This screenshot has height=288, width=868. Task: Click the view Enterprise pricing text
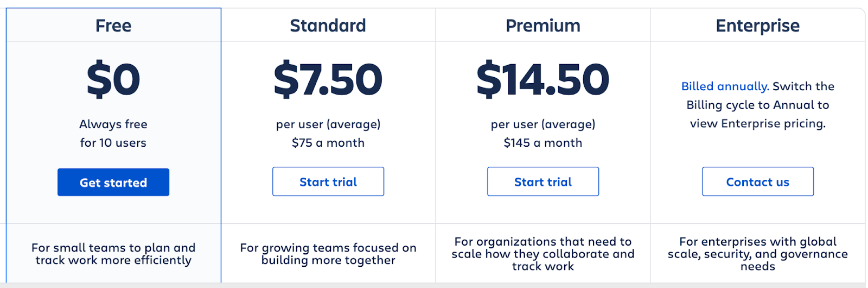click(758, 124)
